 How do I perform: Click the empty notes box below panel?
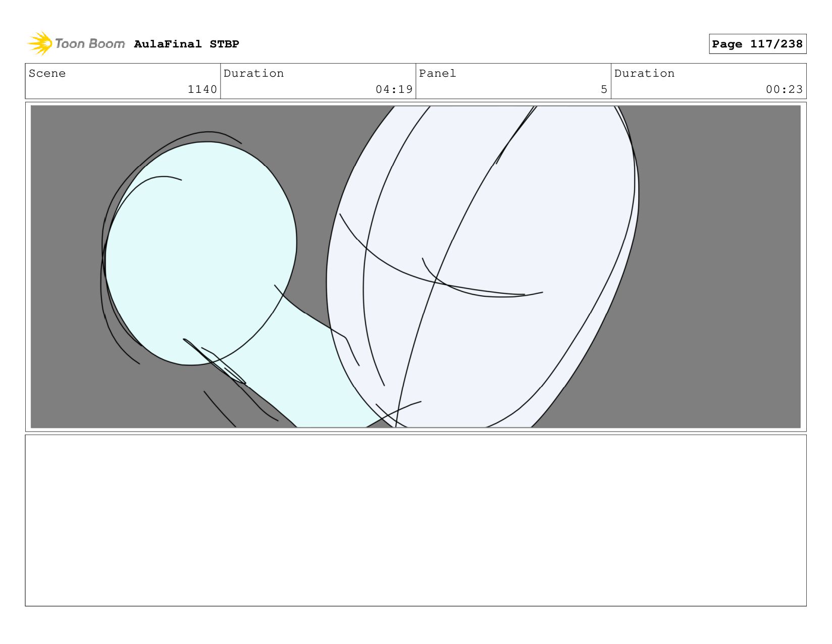click(415, 520)
